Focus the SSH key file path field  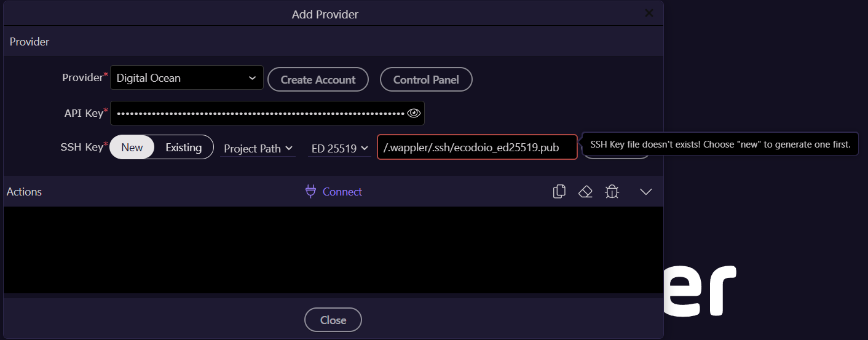476,148
